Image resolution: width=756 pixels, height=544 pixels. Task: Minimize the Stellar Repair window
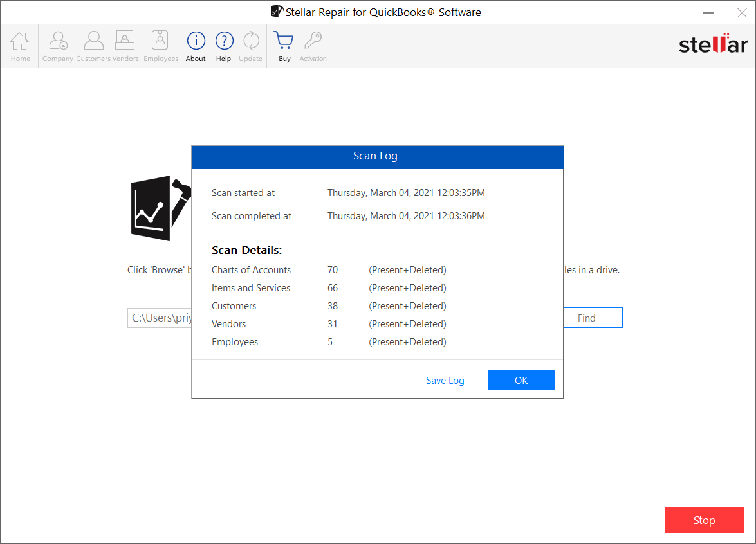(x=708, y=12)
